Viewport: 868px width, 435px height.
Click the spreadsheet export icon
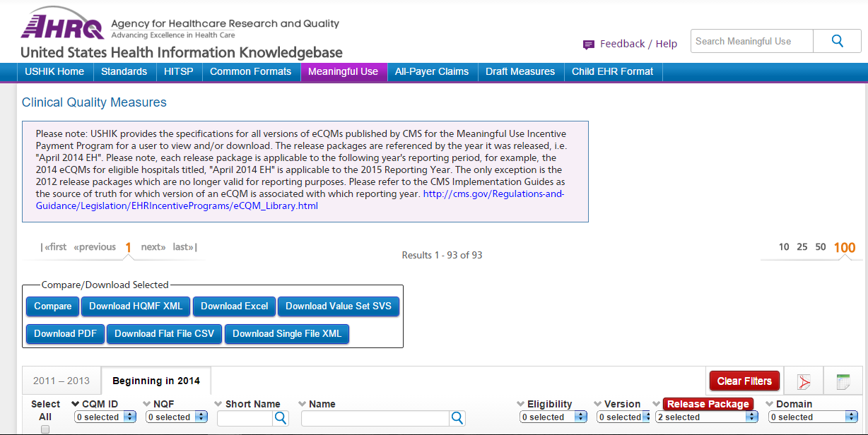coord(843,381)
